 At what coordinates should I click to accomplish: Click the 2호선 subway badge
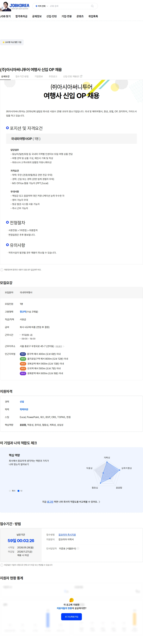tap(23, 359)
